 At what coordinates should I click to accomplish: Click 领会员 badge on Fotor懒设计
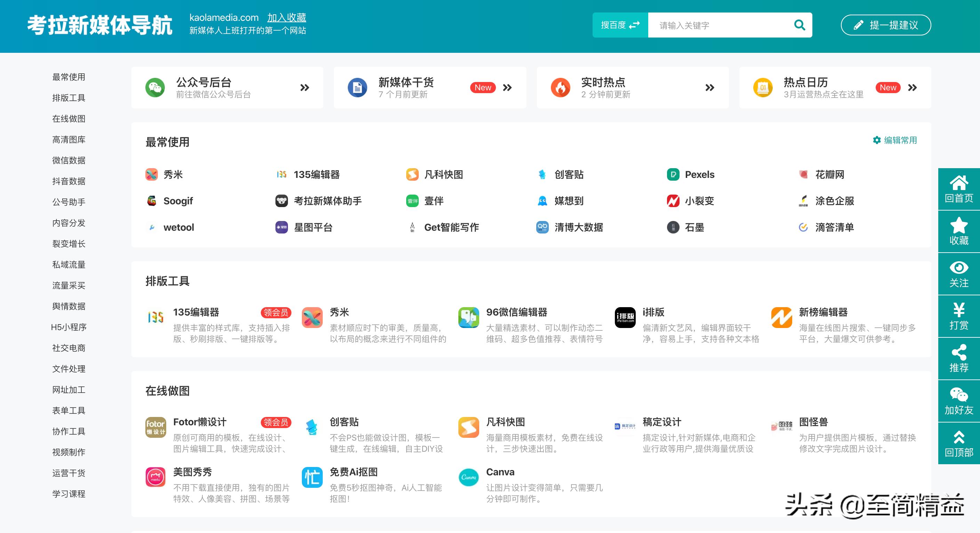click(x=276, y=423)
